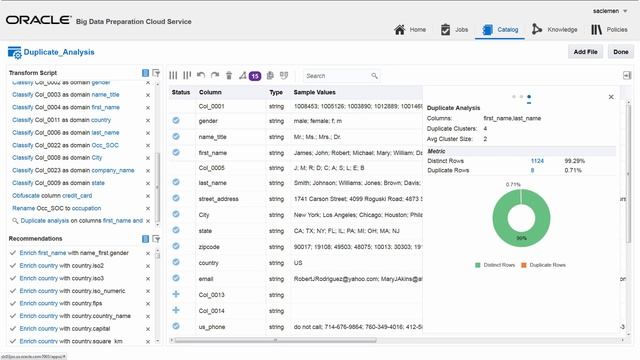Accept Enrich country with country.fips
This screenshot has width=640, height=360.
13,303
